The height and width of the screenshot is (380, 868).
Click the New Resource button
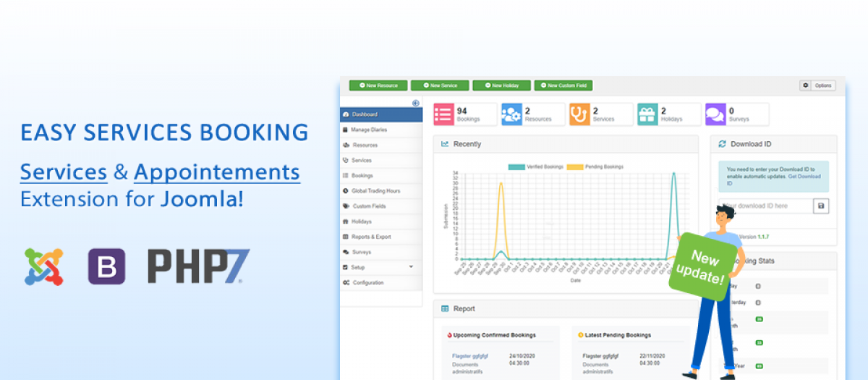[378, 85]
